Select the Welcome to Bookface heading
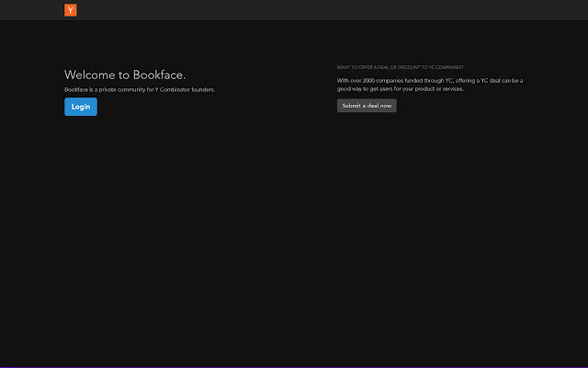 tap(125, 75)
